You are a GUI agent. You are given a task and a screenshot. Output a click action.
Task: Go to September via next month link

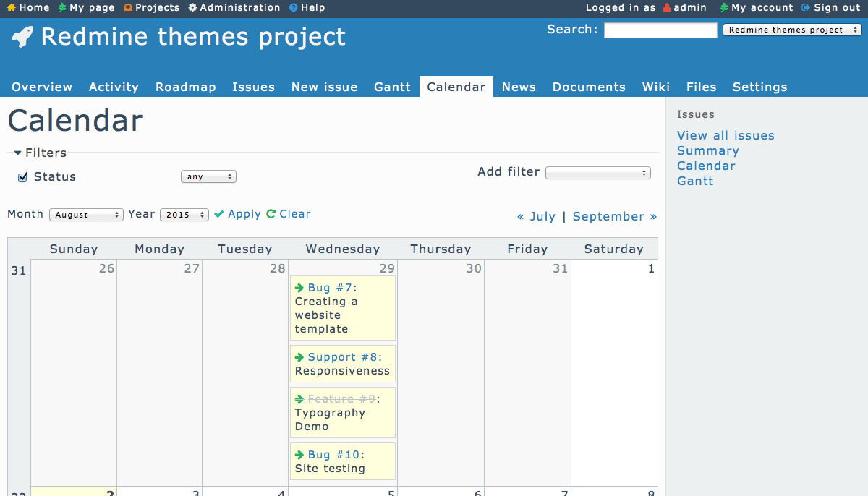(615, 216)
